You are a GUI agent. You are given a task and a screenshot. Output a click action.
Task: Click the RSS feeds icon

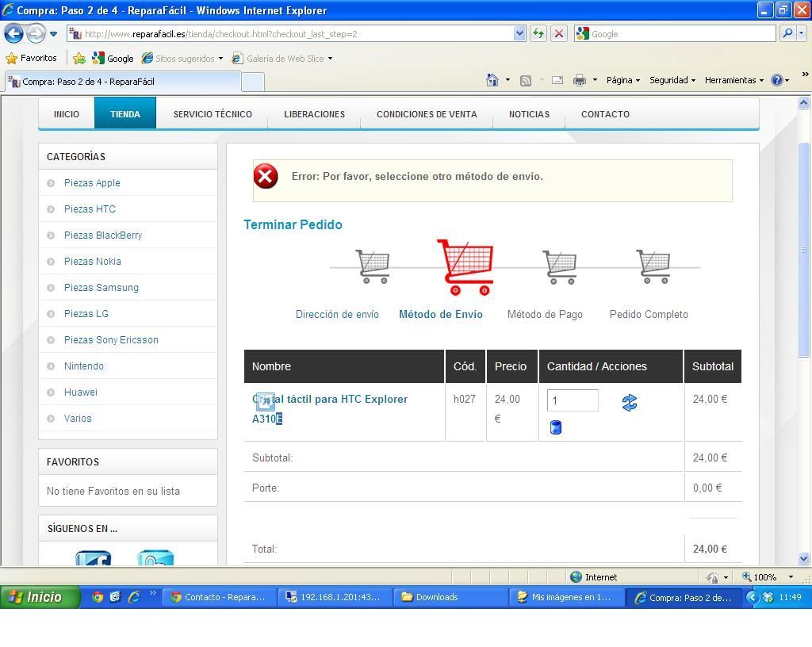point(526,81)
